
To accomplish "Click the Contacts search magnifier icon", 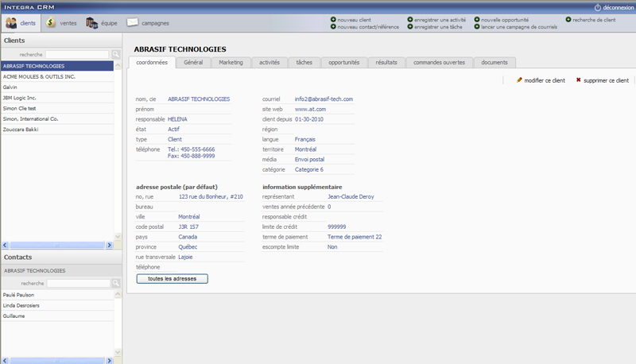I will coord(115,283).
